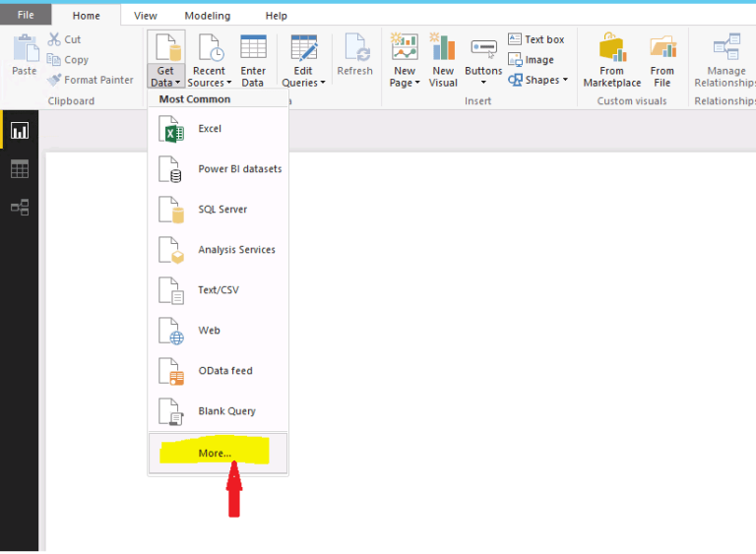Click the Buttons icon
This screenshot has height=554, width=756.
(x=483, y=48)
